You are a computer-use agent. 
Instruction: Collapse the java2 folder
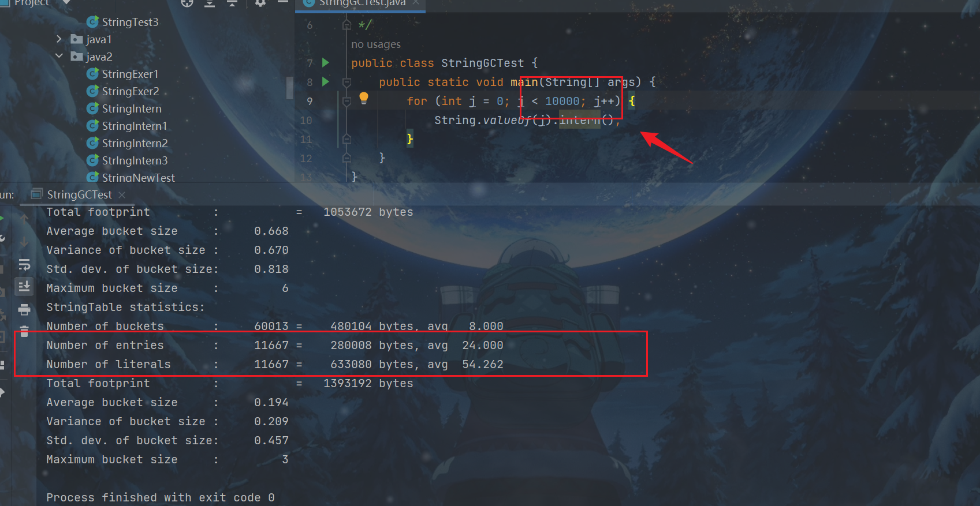(x=59, y=57)
